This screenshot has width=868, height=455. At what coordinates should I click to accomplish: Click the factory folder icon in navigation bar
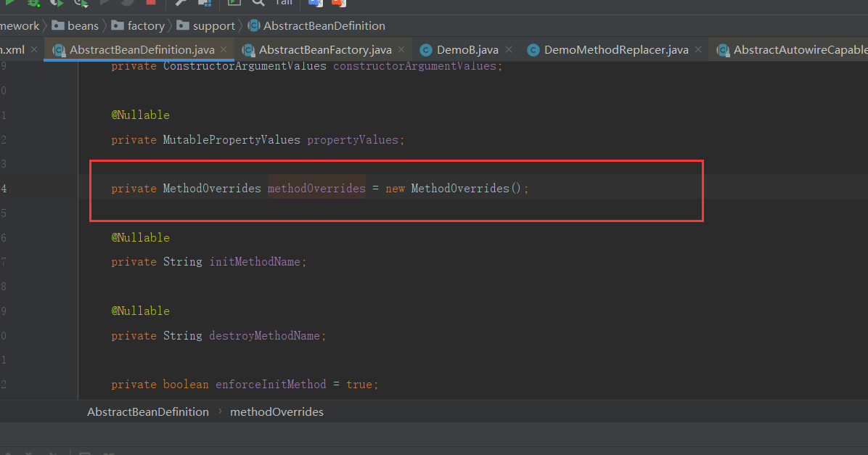[118, 25]
